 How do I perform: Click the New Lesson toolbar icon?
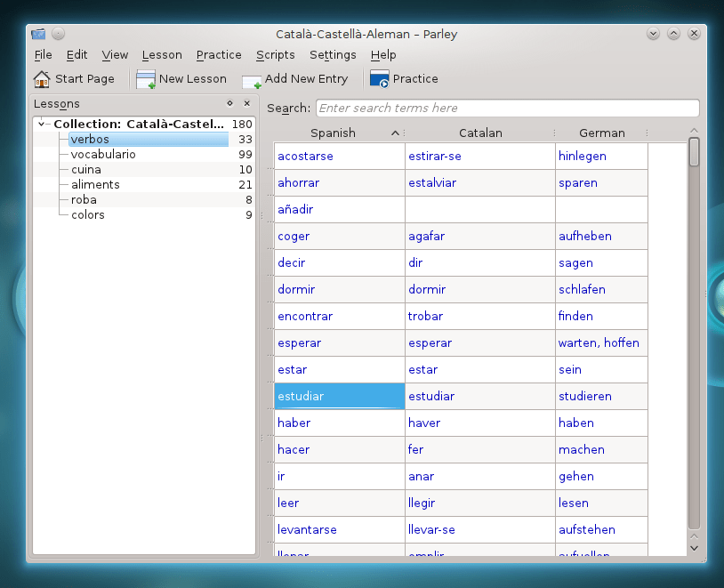tap(146, 79)
